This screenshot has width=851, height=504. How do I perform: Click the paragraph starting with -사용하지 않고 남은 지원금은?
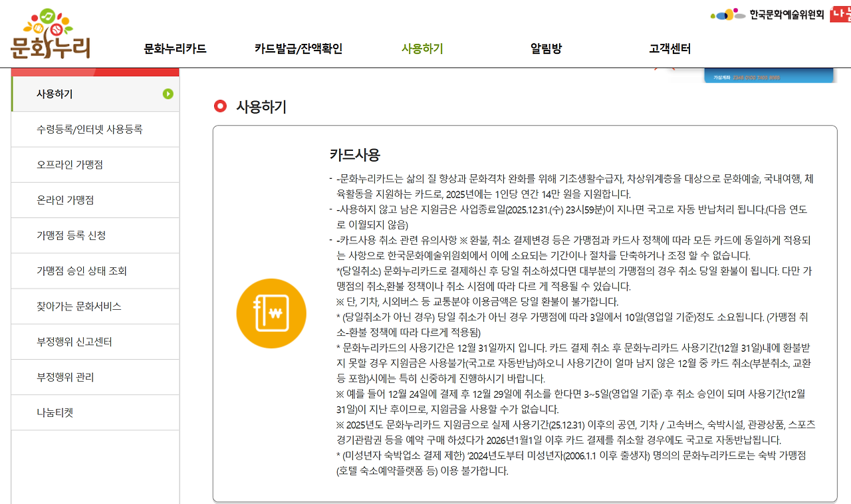(572, 217)
